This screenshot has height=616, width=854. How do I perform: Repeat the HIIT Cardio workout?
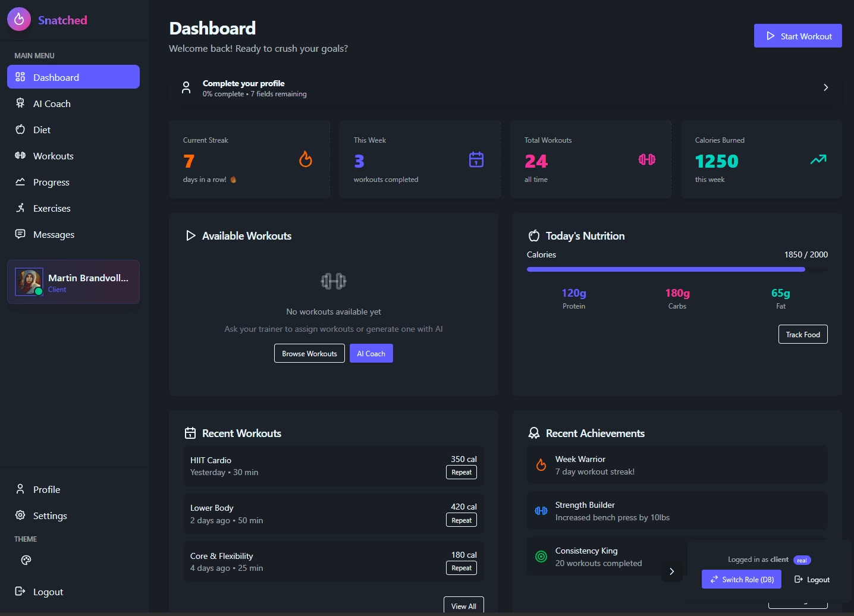click(x=461, y=472)
